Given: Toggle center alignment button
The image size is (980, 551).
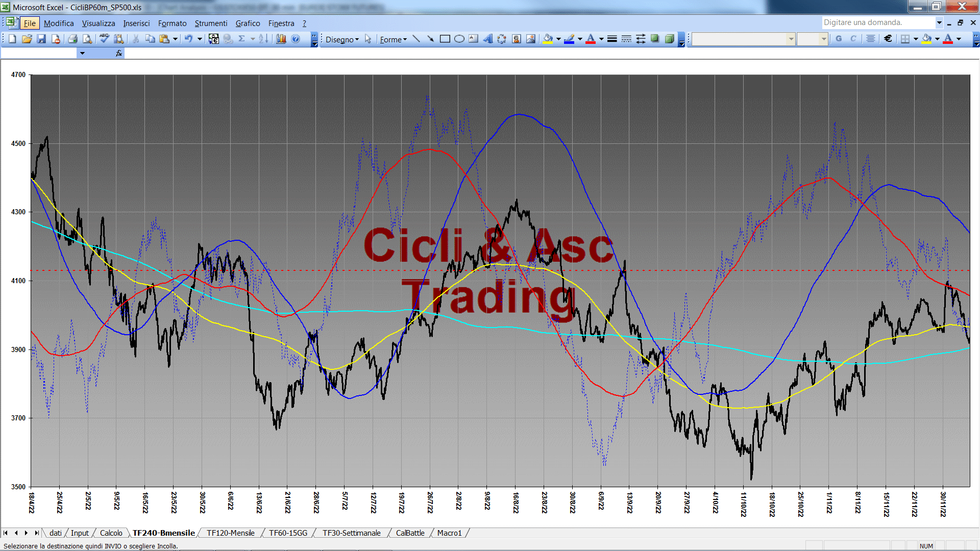Looking at the screenshot, I should tap(871, 39).
